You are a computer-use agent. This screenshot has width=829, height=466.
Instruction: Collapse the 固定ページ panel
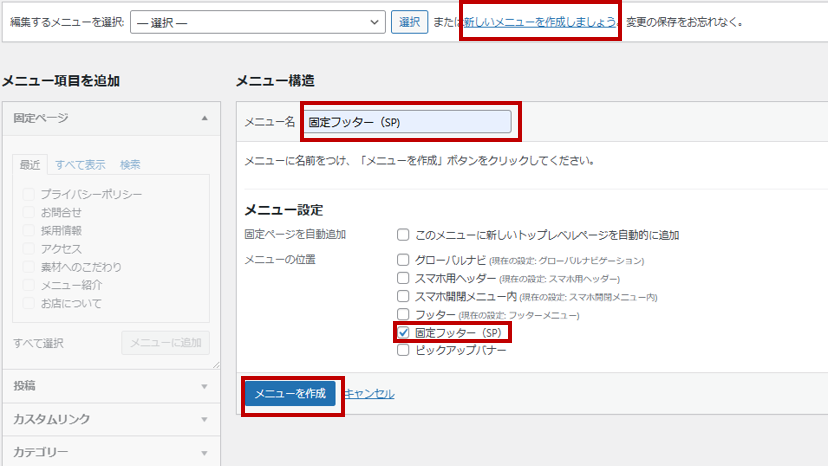pos(205,118)
